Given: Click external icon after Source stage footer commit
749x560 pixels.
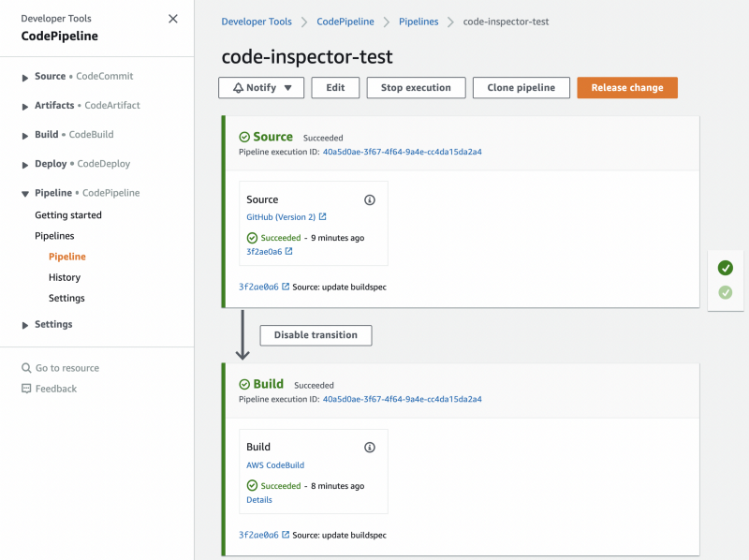Looking at the screenshot, I should click(286, 287).
